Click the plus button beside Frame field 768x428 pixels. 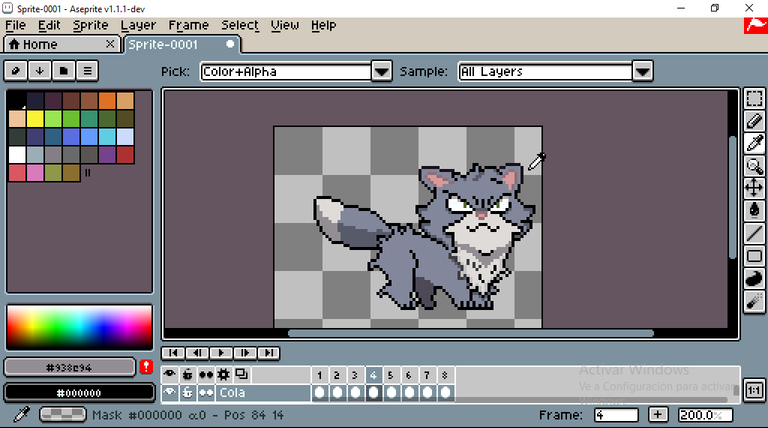point(658,415)
